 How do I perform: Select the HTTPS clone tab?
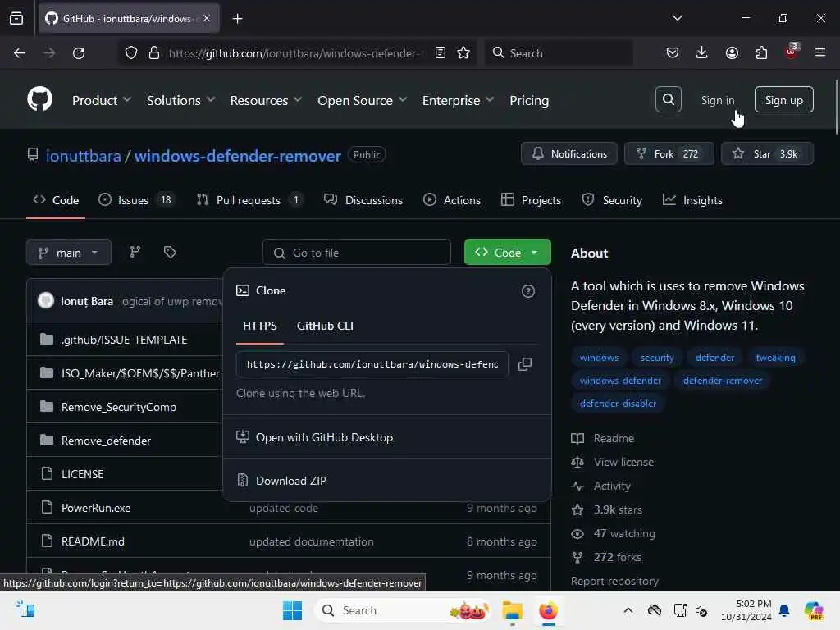260,326
